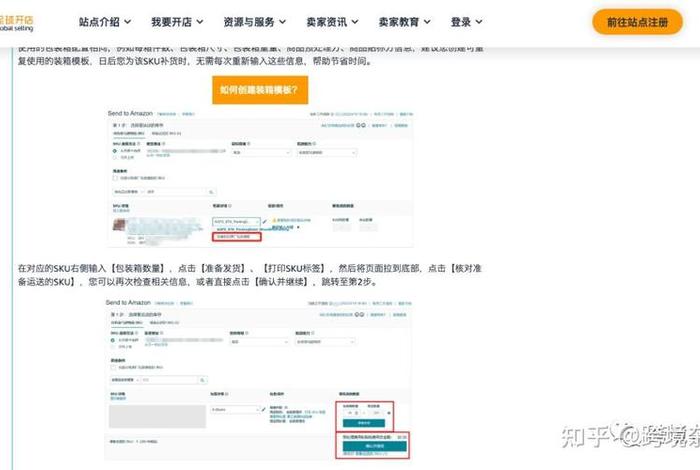Expand the 登录 login dropdown

tap(467, 22)
